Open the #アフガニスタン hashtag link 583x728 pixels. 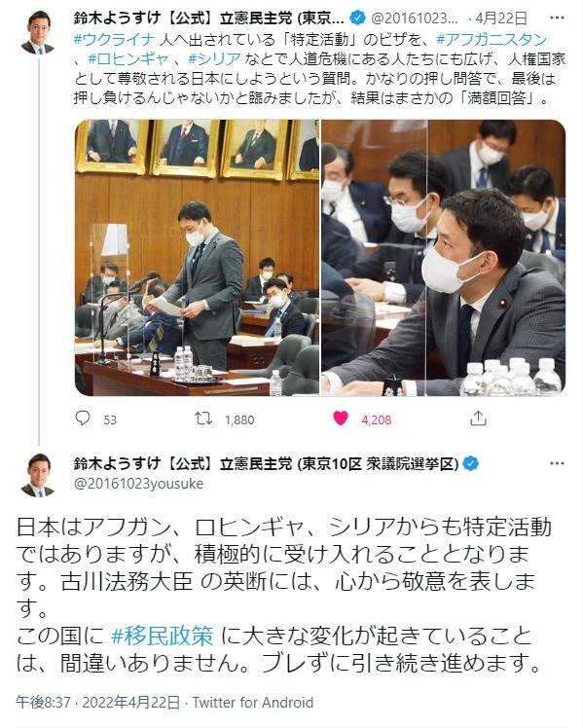point(492,39)
